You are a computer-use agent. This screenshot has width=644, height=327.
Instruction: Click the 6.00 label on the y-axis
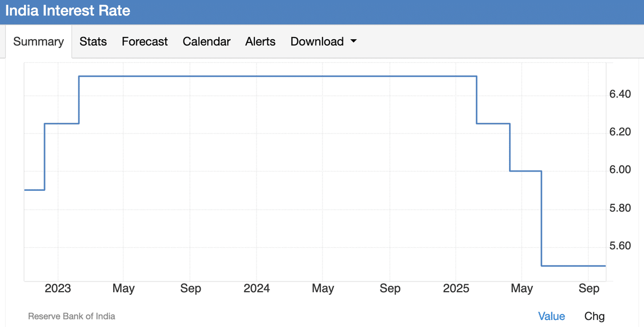click(x=620, y=170)
